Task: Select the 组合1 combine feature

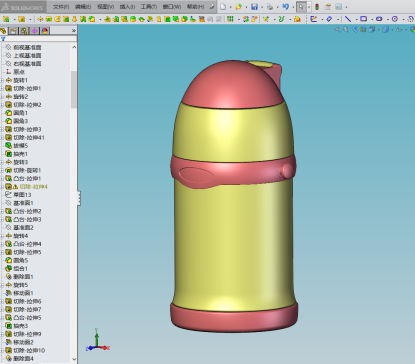Action: click(21, 269)
